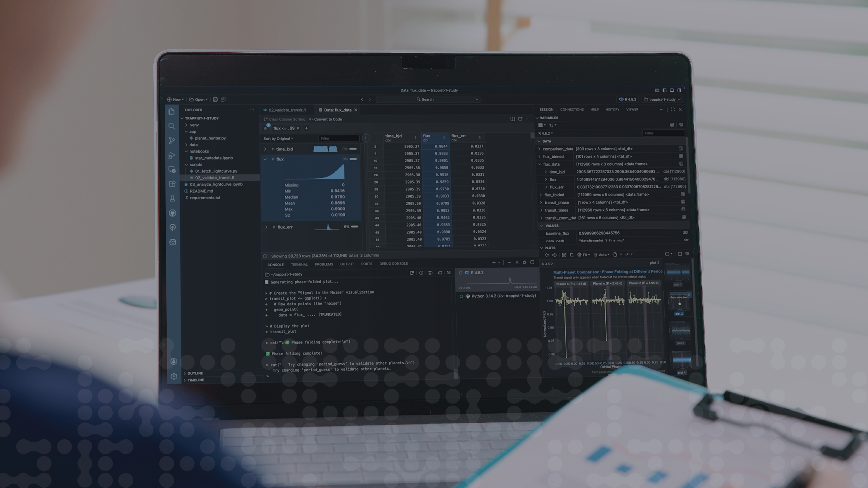The image size is (868, 488).
Task: Expand the flux_folded variable
Action: (x=541, y=195)
